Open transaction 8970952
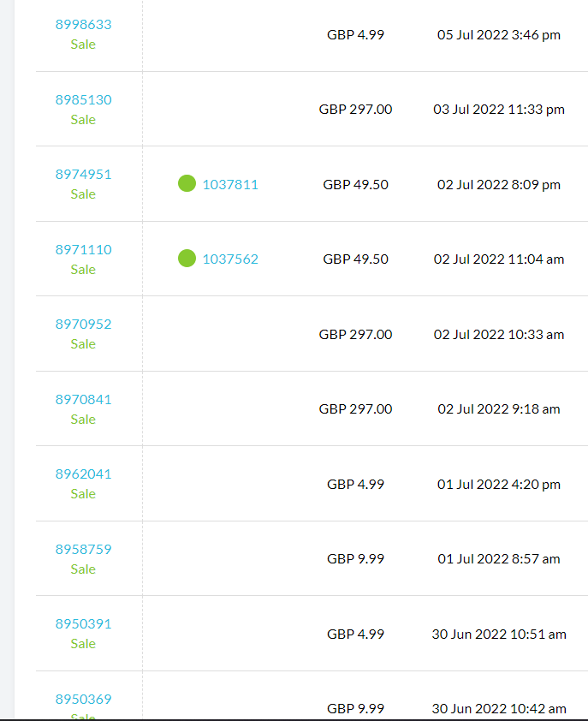This screenshot has height=721, width=588. [x=83, y=324]
